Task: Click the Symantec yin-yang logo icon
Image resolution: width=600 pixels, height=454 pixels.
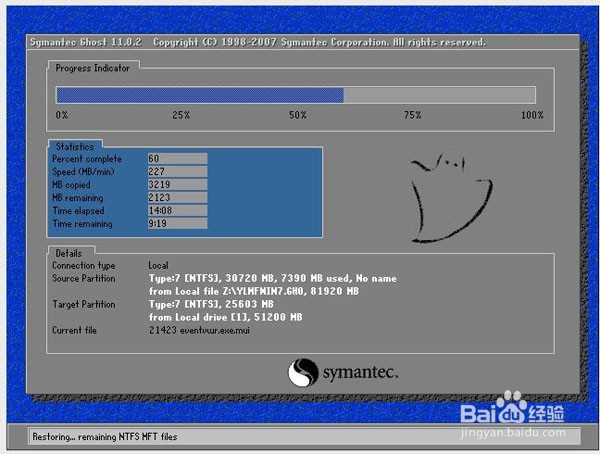Action: (x=303, y=372)
